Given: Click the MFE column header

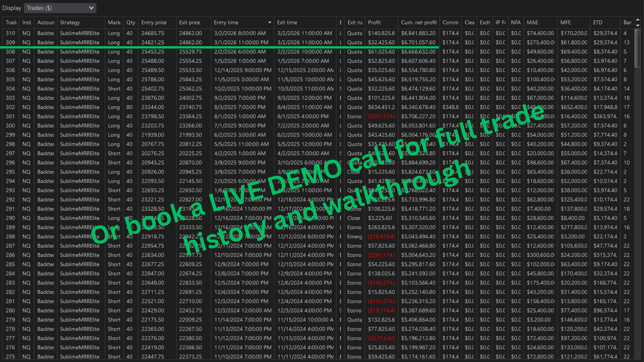Looking at the screenshot, I should pos(565,22).
